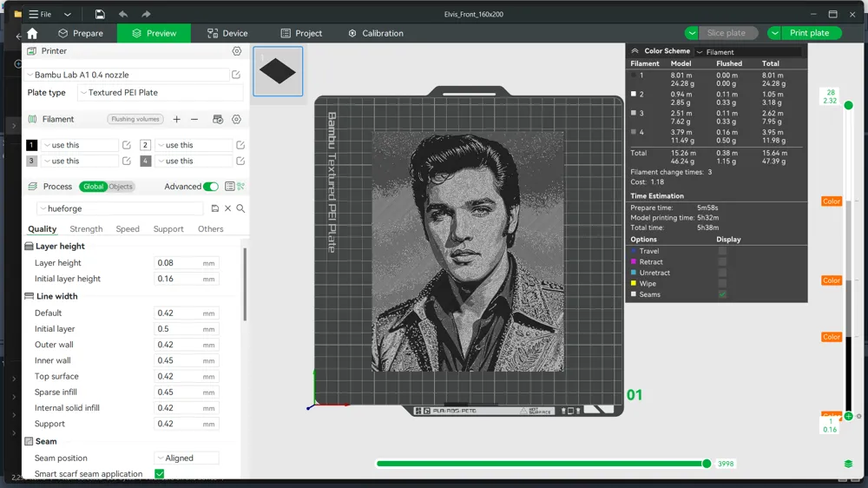
Task: Select plate 1 thumbnail
Action: point(278,71)
